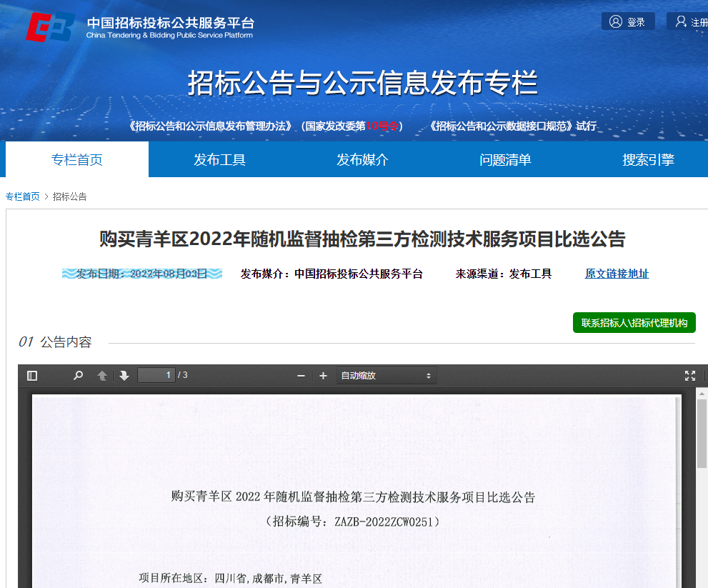Image resolution: width=708 pixels, height=588 pixels.
Task: Toggle the PDF viewer sidebar
Action: 32,376
